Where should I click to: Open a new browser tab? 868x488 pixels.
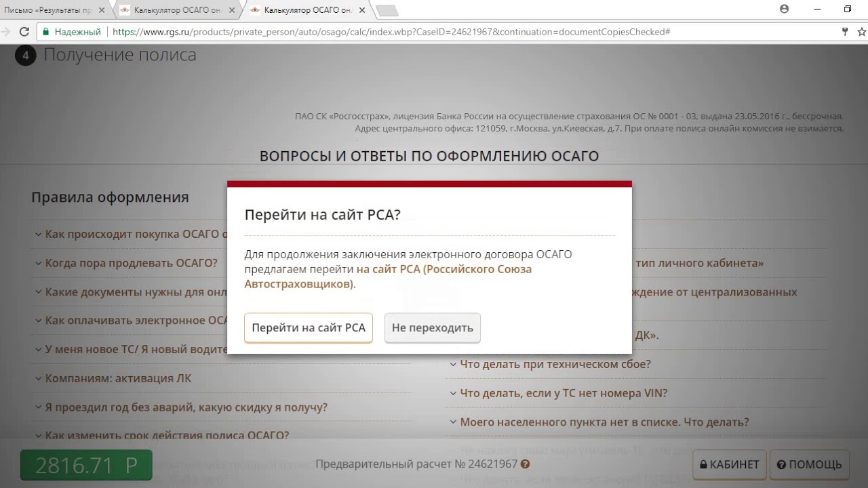(387, 10)
